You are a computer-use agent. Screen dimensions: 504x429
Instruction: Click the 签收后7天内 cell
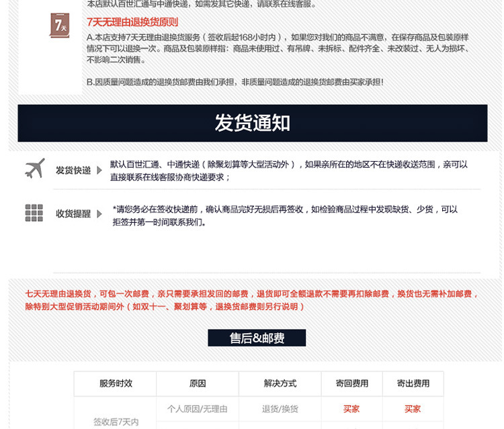click(x=116, y=422)
